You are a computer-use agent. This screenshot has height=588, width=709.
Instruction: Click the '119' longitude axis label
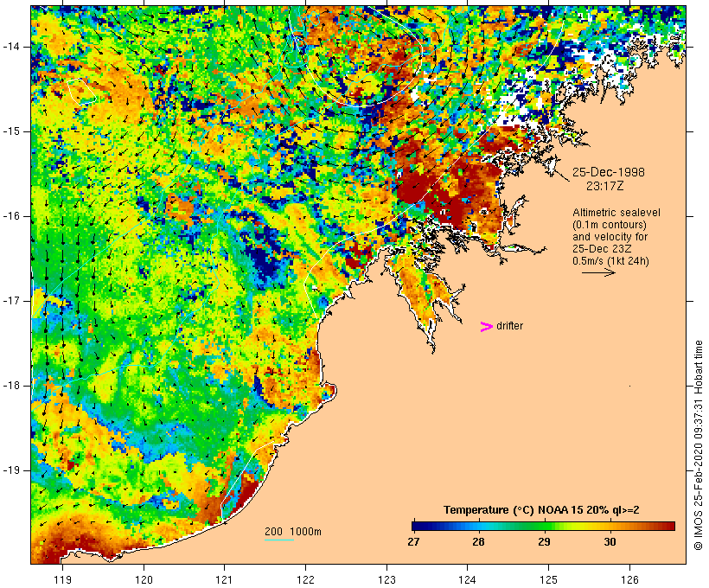pyautogui.click(x=62, y=579)
